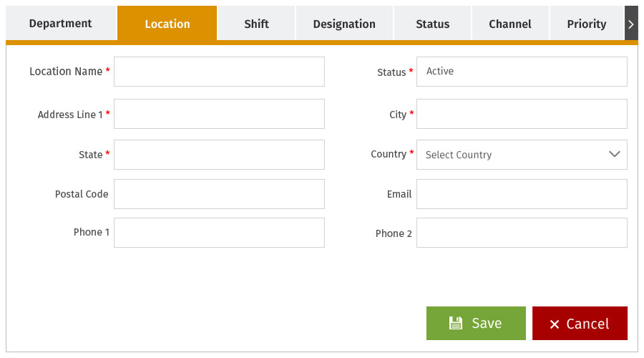The image size is (644, 358).
Task: Open the Select Country combo box
Action: tap(522, 155)
